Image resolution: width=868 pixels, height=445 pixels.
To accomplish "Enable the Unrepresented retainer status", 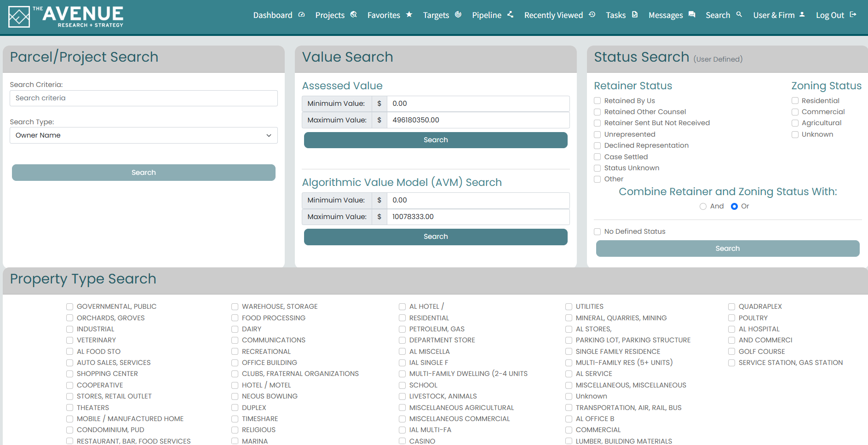I will pos(597,134).
